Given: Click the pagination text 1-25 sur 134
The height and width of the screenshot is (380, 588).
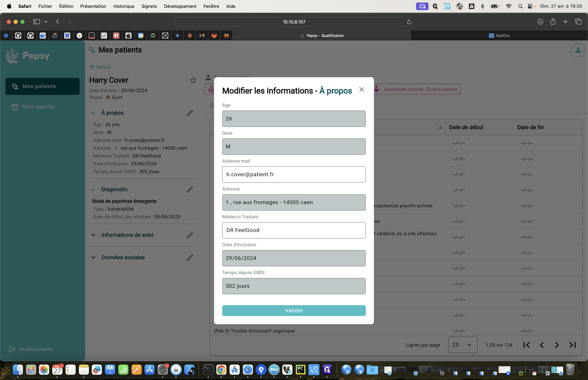Looking at the screenshot, I should click(x=499, y=345).
